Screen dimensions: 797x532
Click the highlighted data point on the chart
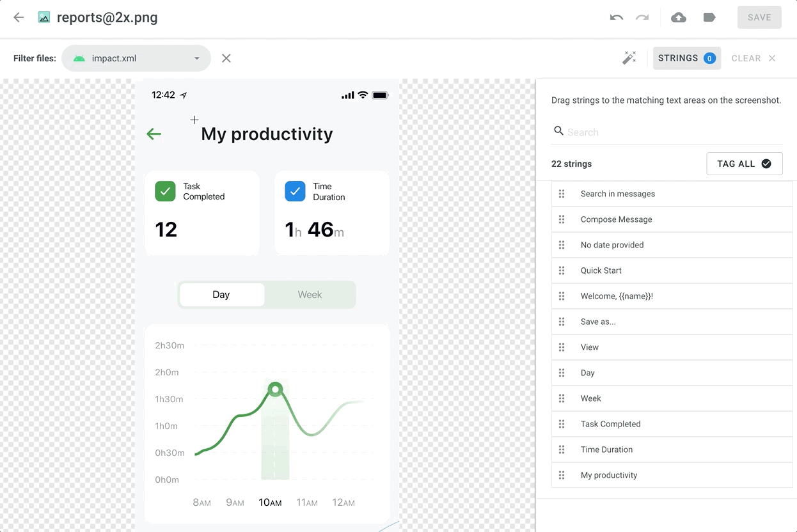click(x=276, y=389)
